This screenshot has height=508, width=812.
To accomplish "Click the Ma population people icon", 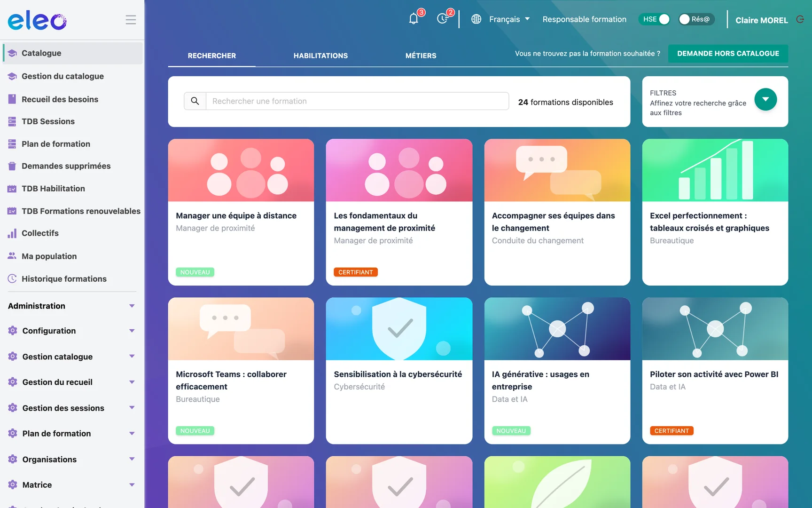I will pos(12,256).
